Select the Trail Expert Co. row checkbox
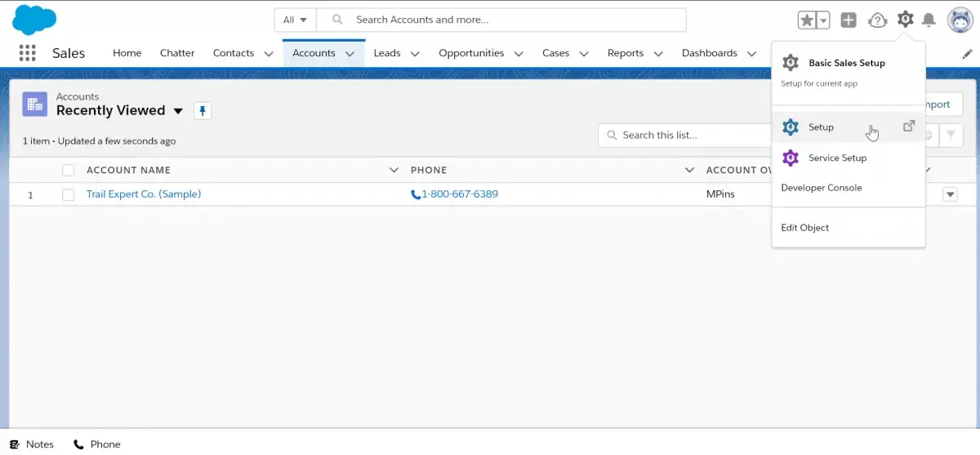980x455 pixels. click(69, 194)
